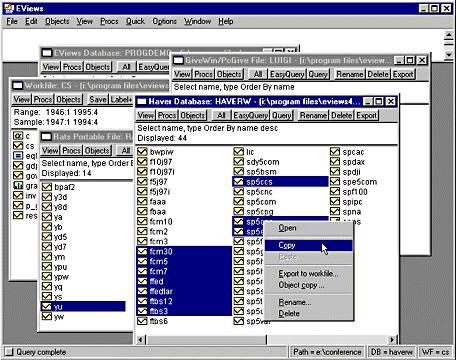Image resolution: width=456 pixels, height=360 pixels.
Task: Open the Window menu
Action: 198,21
